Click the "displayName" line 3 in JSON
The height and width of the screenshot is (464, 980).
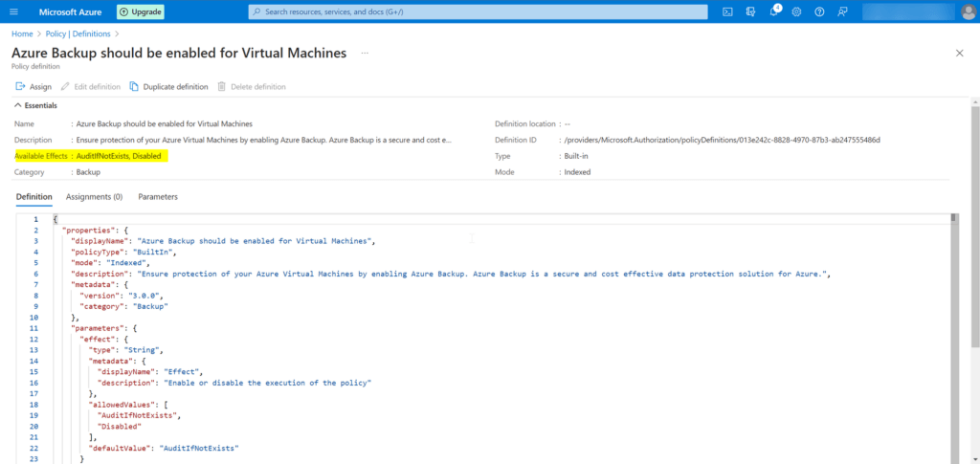tap(222, 241)
